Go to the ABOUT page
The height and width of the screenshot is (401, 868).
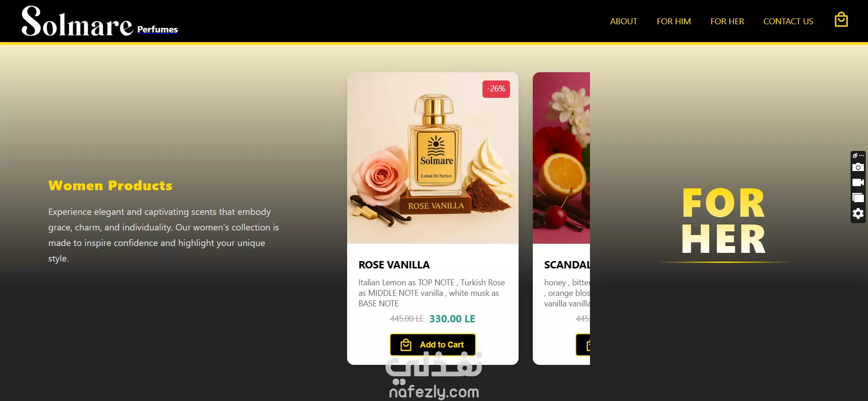pyautogui.click(x=623, y=21)
